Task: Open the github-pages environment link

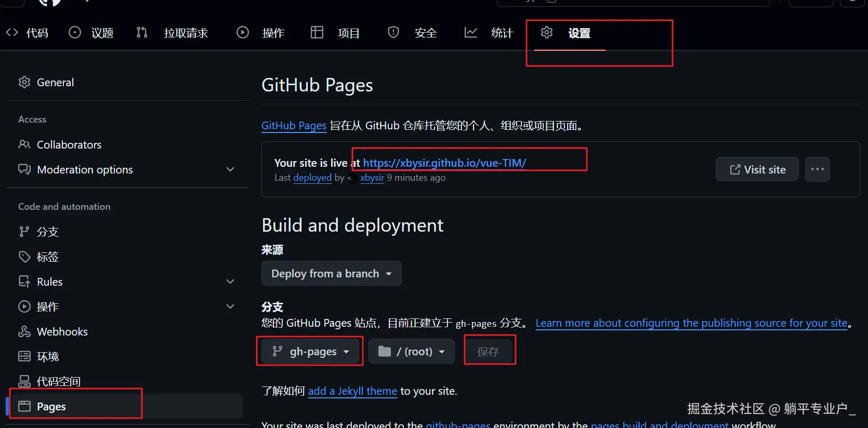Action: 458,424
